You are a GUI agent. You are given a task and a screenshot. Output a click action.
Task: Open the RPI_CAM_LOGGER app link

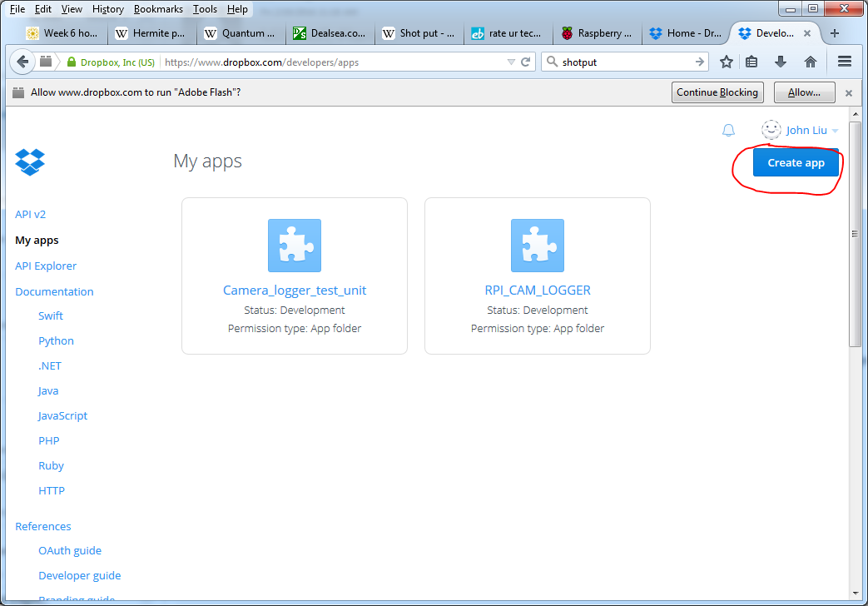[538, 291]
